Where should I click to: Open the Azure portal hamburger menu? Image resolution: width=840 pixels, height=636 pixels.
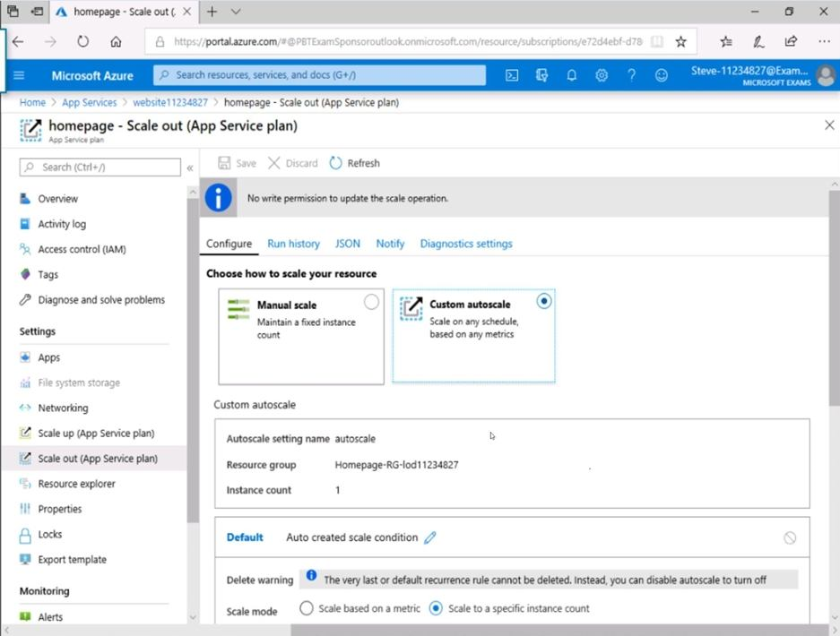coord(19,76)
